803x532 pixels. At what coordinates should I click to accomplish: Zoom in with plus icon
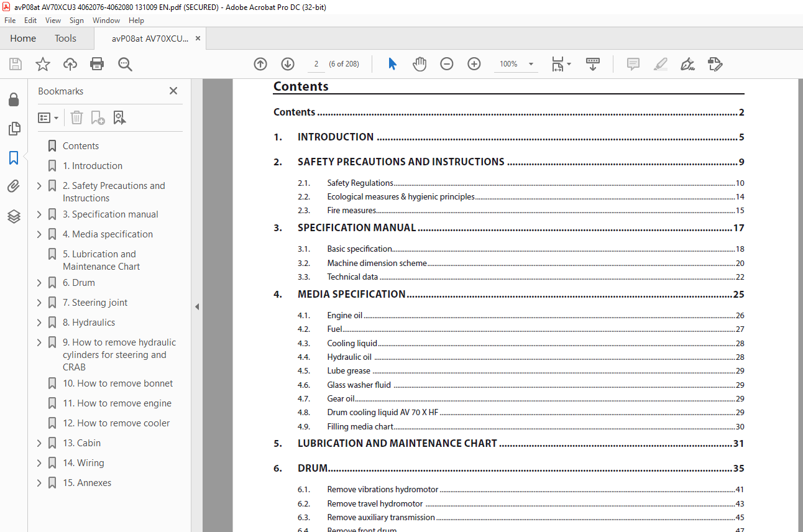[x=474, y=64]
